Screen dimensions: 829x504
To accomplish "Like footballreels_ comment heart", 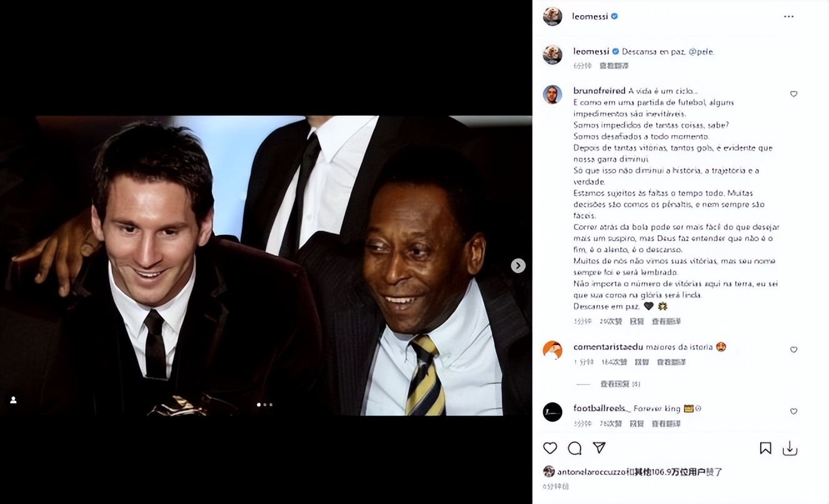I will coord(793,411).
